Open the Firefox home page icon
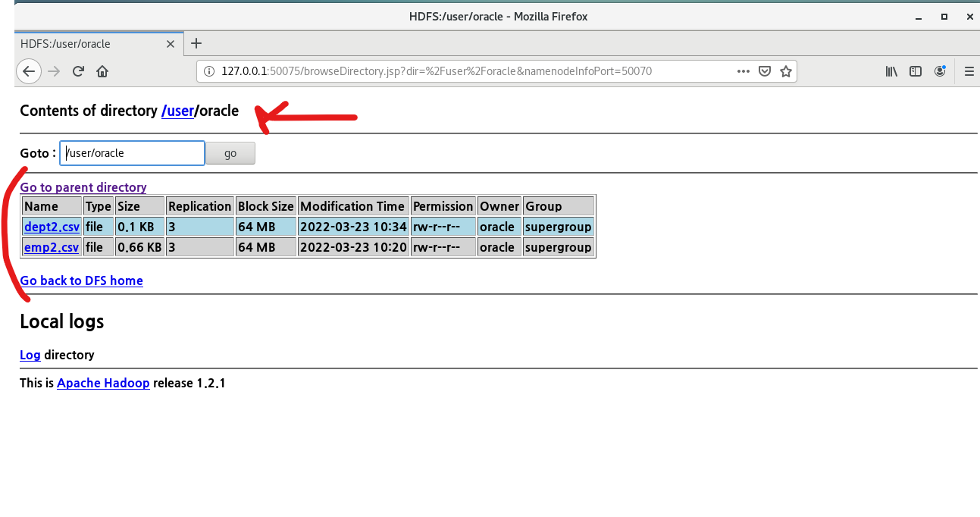This screenshot has width=980, height=517. pyautogui.click(x=102, y=71)
